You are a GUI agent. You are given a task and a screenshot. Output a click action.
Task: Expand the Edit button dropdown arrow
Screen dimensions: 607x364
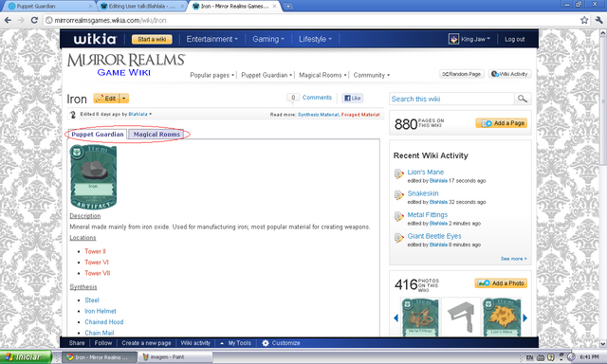pos(124,99)
